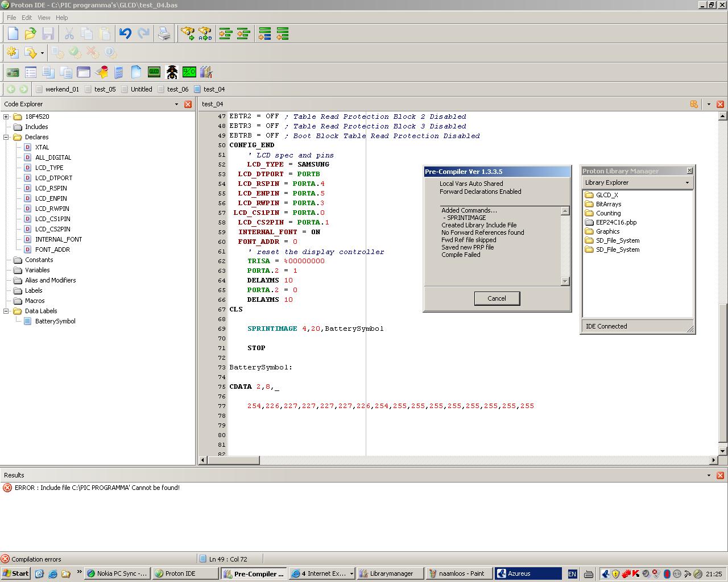Print the code using the printer icon
This screenshot has height=582, width=728.
(x=164, y=34)
